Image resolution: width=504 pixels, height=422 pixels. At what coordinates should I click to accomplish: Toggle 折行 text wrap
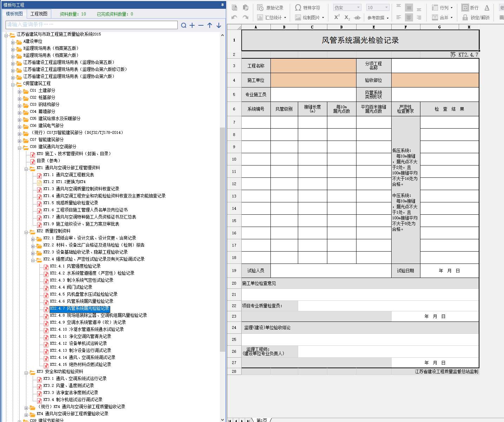(470, 8)
